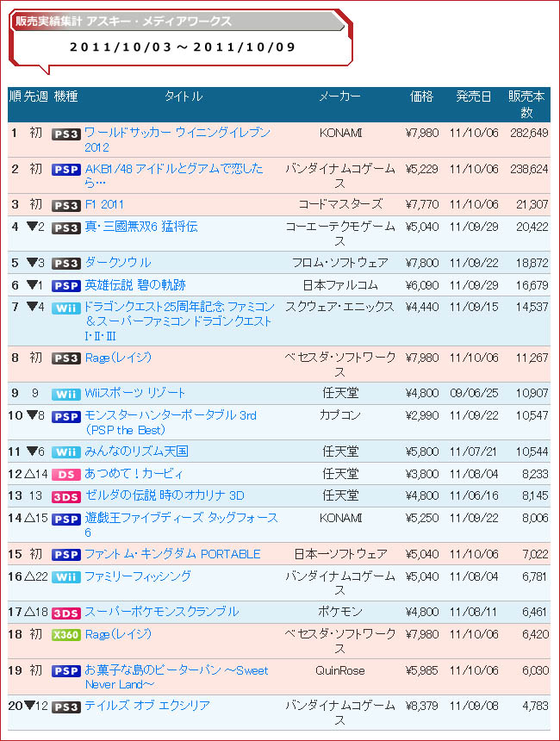This screenshot has width=560, height=741.
Task: Click maker 日本ファルコム
Action: click(339, 285)
